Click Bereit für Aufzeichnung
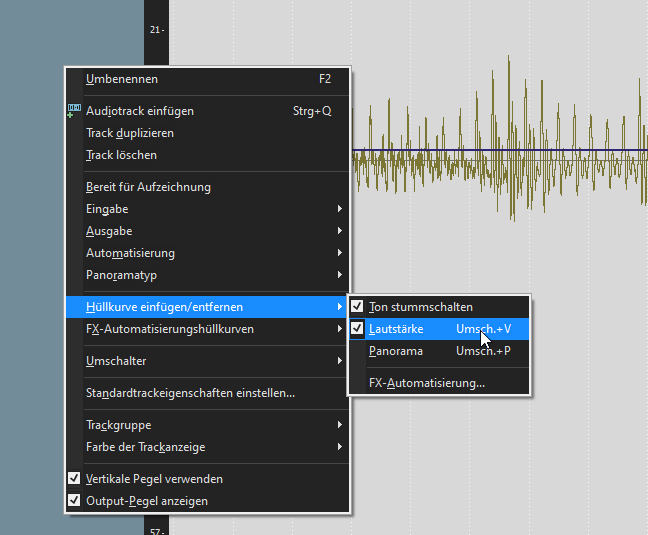This screenshot has width=648, height=535. (x=148, y=187)
